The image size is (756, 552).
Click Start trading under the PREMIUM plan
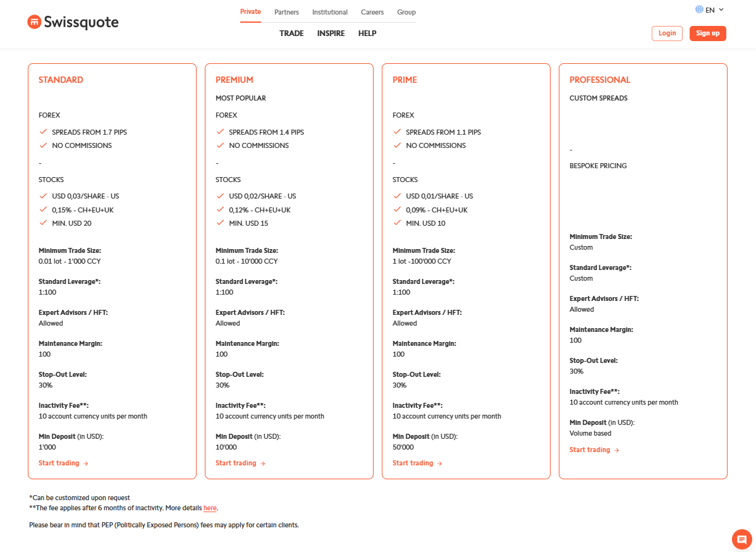(x=235, y=463)
